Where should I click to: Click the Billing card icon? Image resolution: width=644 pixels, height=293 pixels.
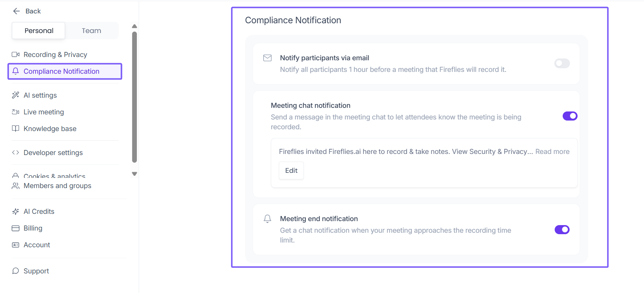tap(16, 228)
